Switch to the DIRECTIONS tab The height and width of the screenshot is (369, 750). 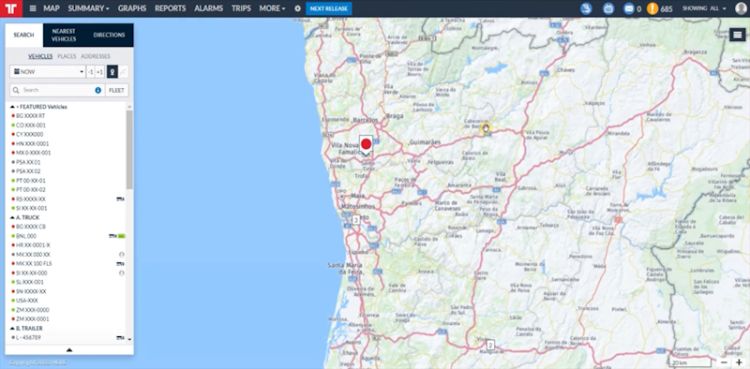pyautogui.click(x=109, y=35)
